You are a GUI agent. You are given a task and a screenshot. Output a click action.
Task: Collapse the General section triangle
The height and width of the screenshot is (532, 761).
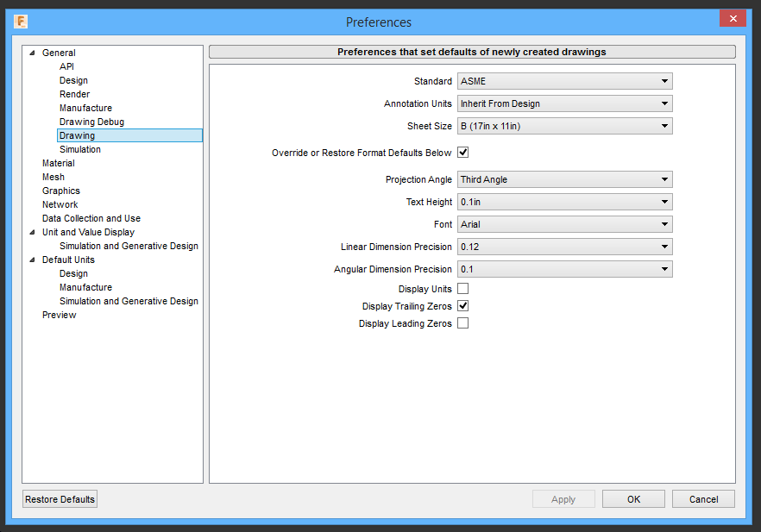coord(33,53)
